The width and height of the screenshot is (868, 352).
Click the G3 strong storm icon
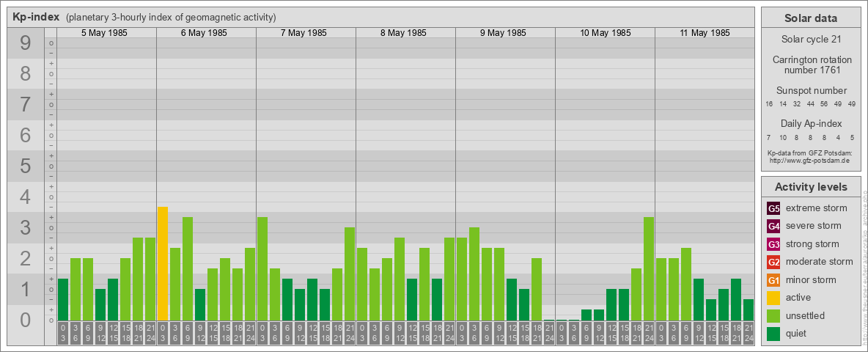[x=774, y=244]
